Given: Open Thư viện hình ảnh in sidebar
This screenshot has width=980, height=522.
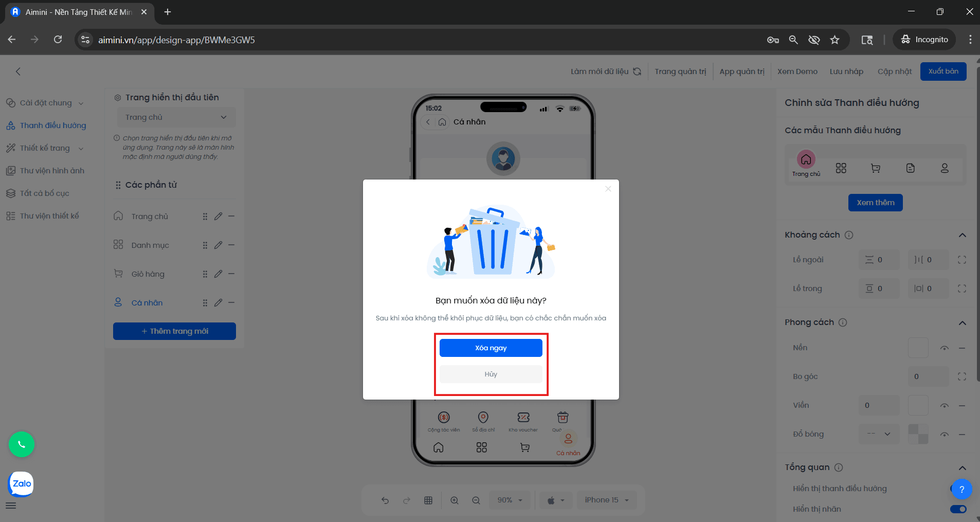Looking at the screenshot, I should click(x=52, y=171).
